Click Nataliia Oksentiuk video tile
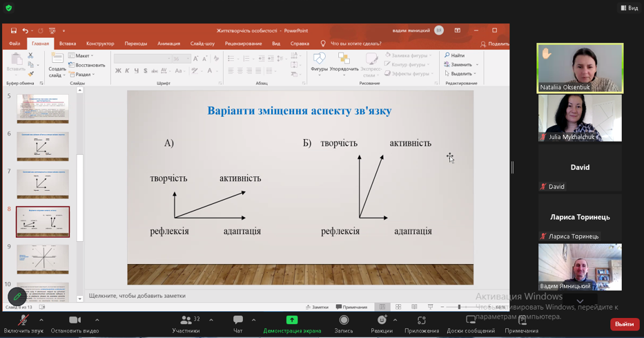This screenshot has height=338, width=644. 580,68
